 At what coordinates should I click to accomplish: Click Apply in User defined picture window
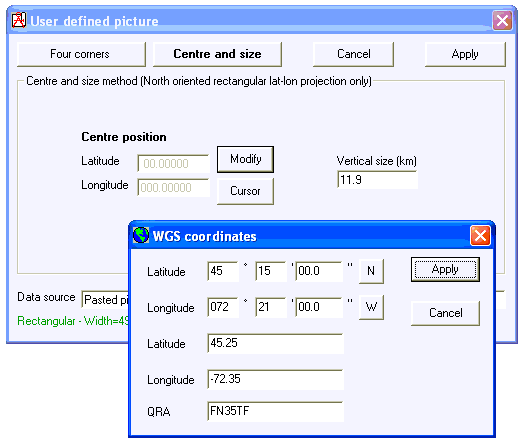(x=465, y=54)
